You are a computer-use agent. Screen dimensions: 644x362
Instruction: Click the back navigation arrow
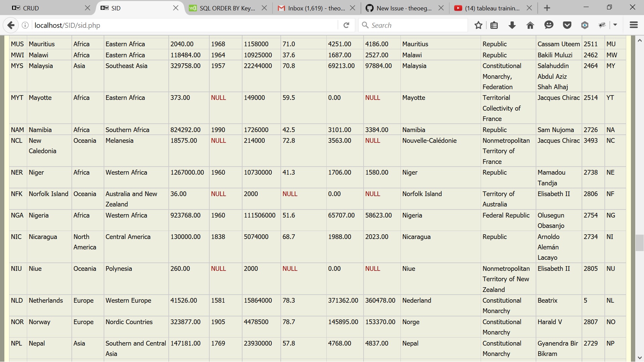pos(11,25)
